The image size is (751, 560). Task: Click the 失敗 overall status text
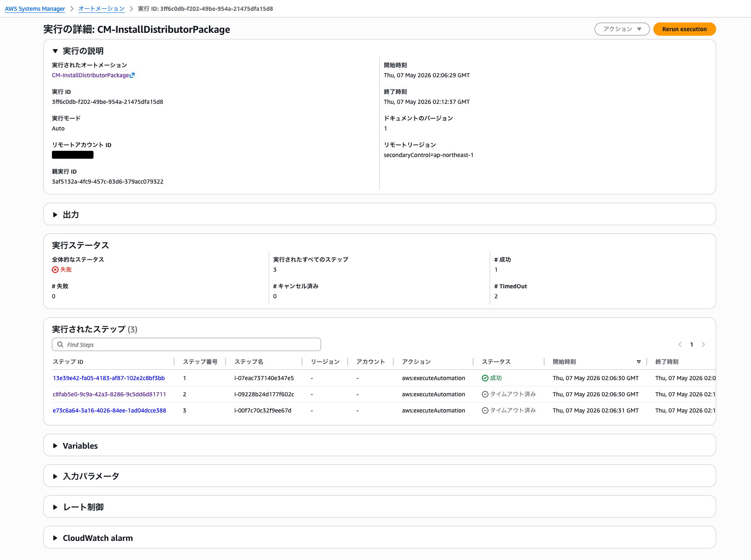66,270
